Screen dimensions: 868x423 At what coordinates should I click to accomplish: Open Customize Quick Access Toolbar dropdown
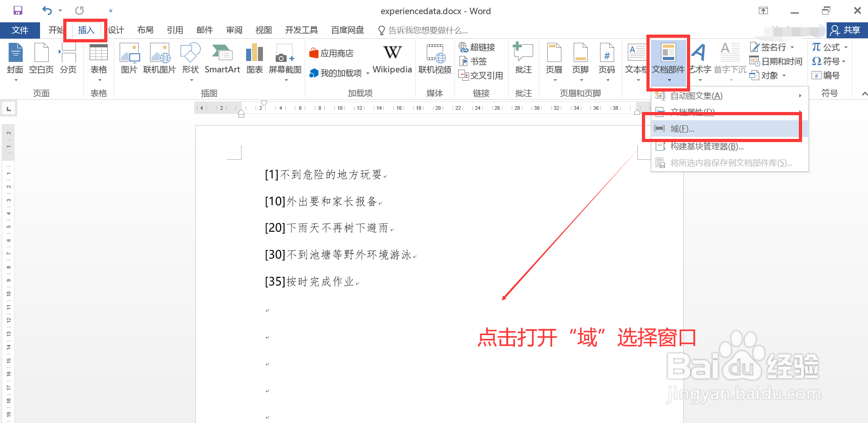click(x=111, y=10)
